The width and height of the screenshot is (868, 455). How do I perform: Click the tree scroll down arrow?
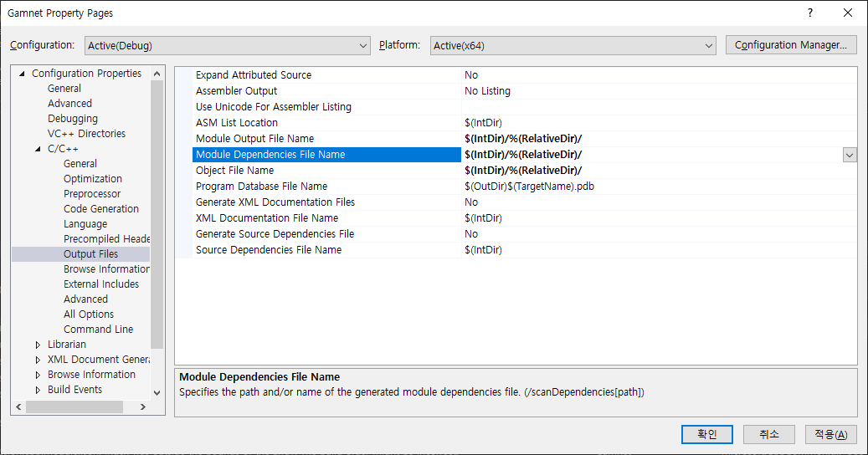point(157,393)
